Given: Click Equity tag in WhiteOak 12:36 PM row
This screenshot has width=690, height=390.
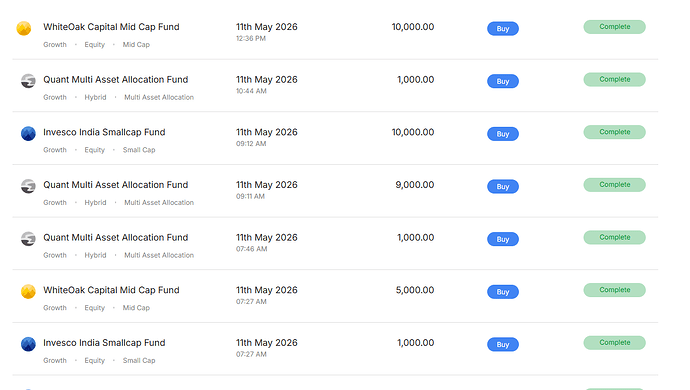Looking at the screenshot, I should 95,44.
